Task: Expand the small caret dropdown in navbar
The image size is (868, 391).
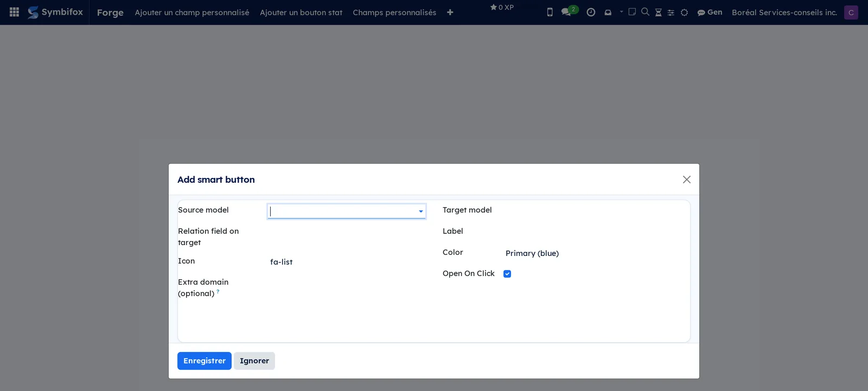Action: (x=621, y=11)
